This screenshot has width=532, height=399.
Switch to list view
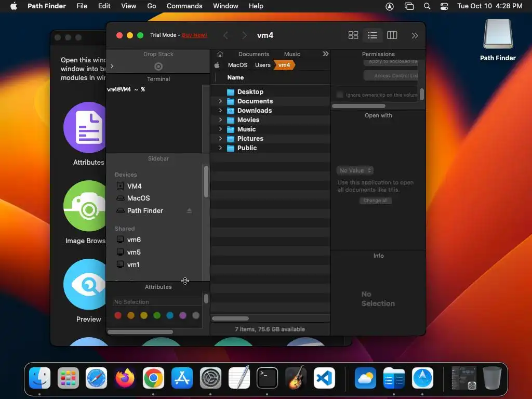[x=373, y=35]
